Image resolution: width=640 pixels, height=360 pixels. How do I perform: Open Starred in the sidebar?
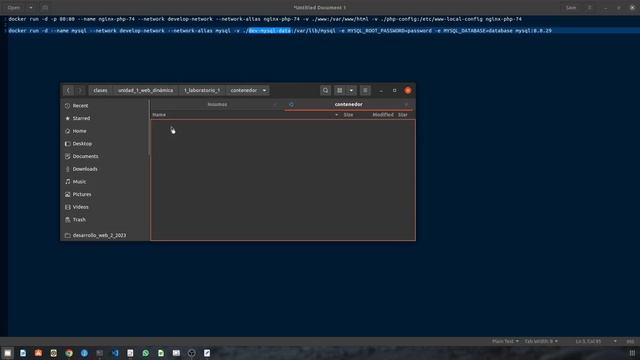coord(105,118)
